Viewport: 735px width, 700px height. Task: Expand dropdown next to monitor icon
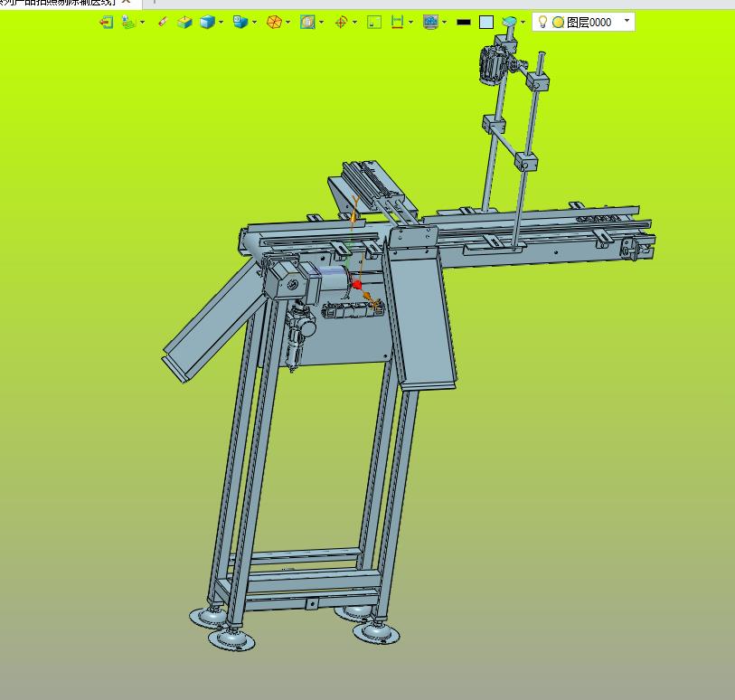tap(445, 22)
